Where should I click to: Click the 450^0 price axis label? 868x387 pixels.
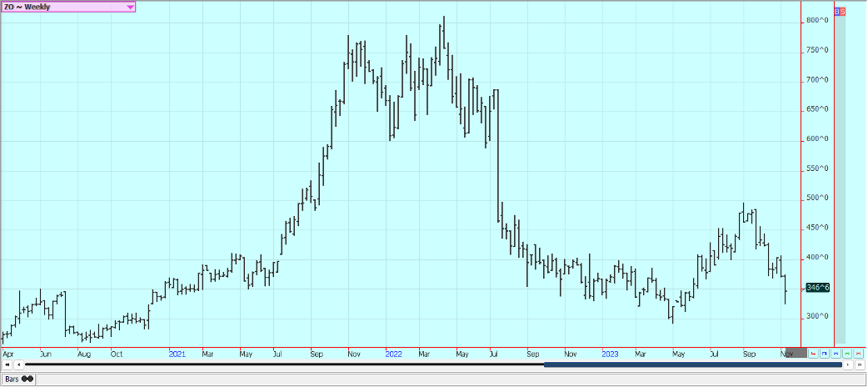pos(817,228)
